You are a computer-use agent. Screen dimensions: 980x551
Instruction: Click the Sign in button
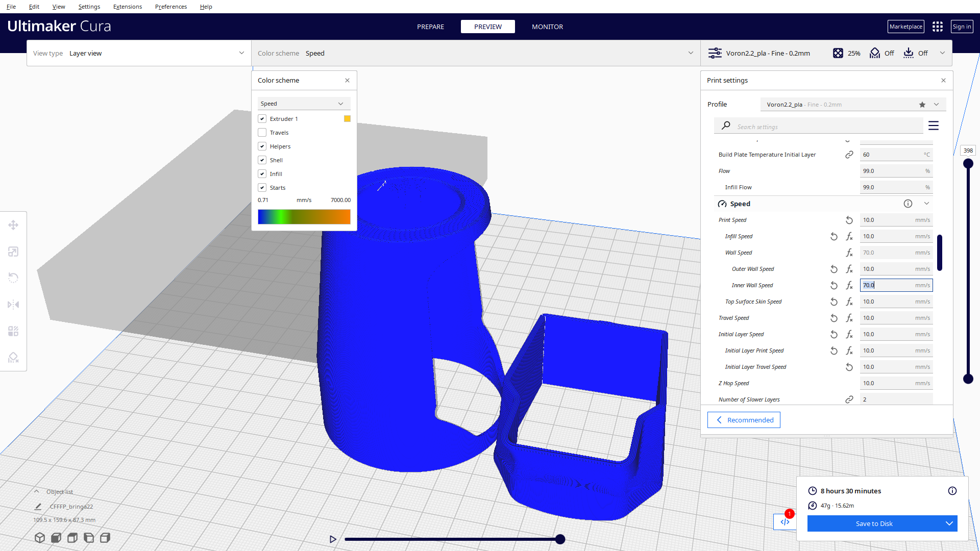point(962,27)
